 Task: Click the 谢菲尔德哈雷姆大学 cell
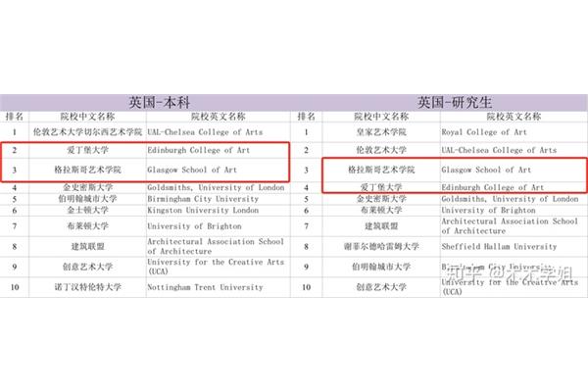[x=381, y=246]
